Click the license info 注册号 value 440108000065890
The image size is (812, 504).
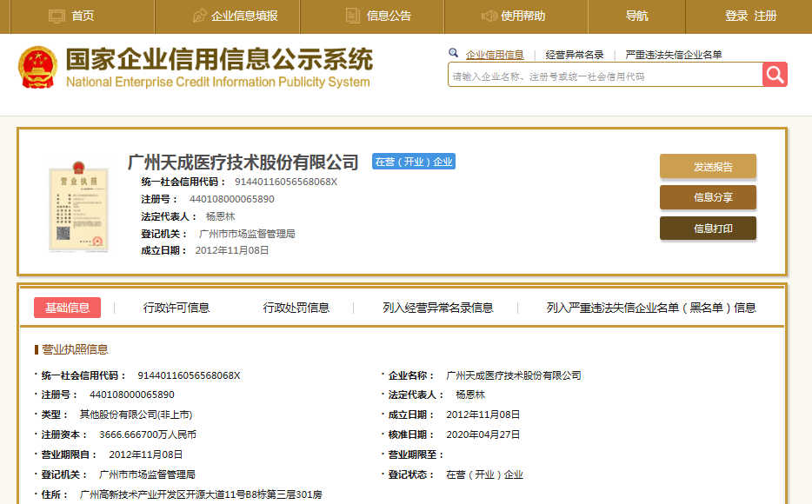tap(131, 395)
